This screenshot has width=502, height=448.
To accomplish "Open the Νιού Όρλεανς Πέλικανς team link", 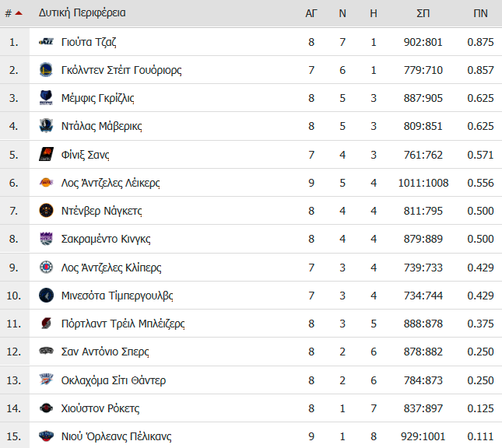I will tap(116, 436).
